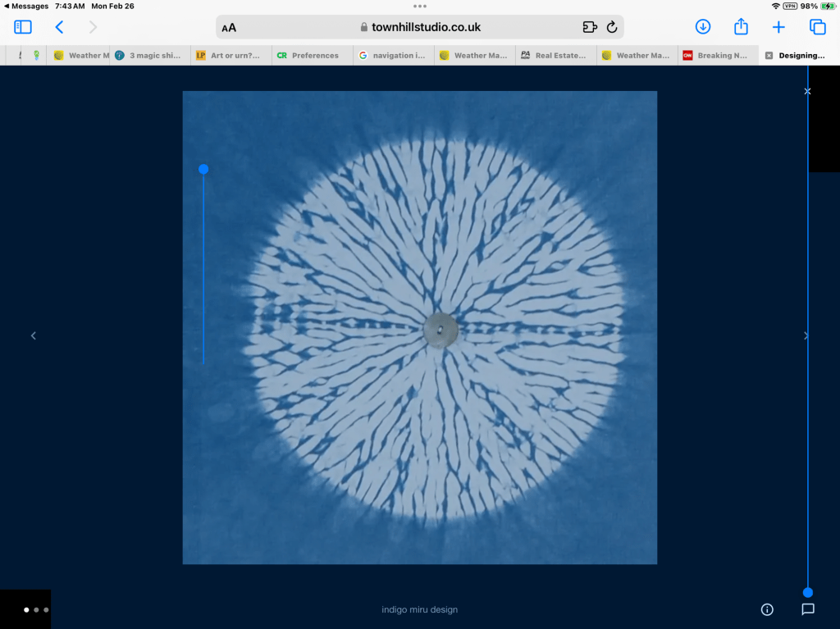Tap the Share icon
This screenshot has width=840, height=629.
[741, 27]
